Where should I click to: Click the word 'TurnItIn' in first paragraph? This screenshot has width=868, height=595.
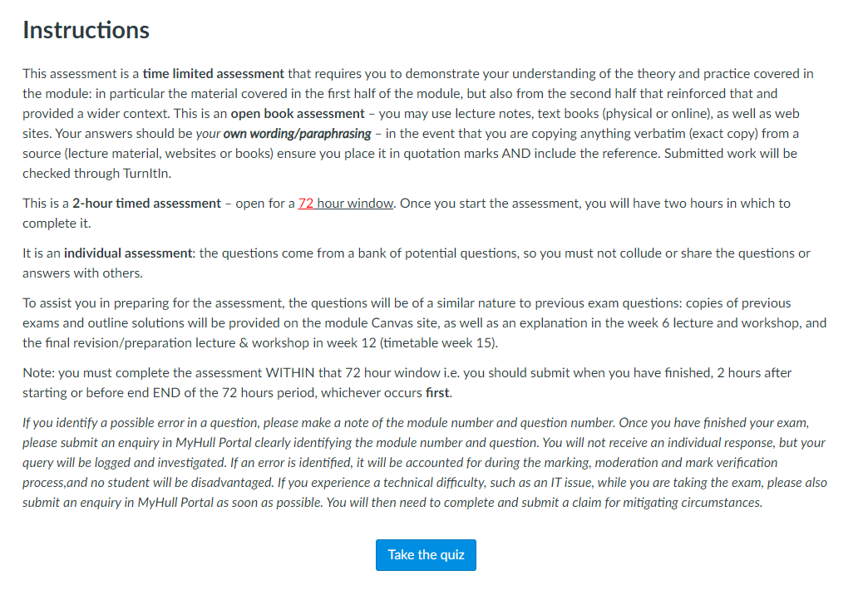coord(146,174)
